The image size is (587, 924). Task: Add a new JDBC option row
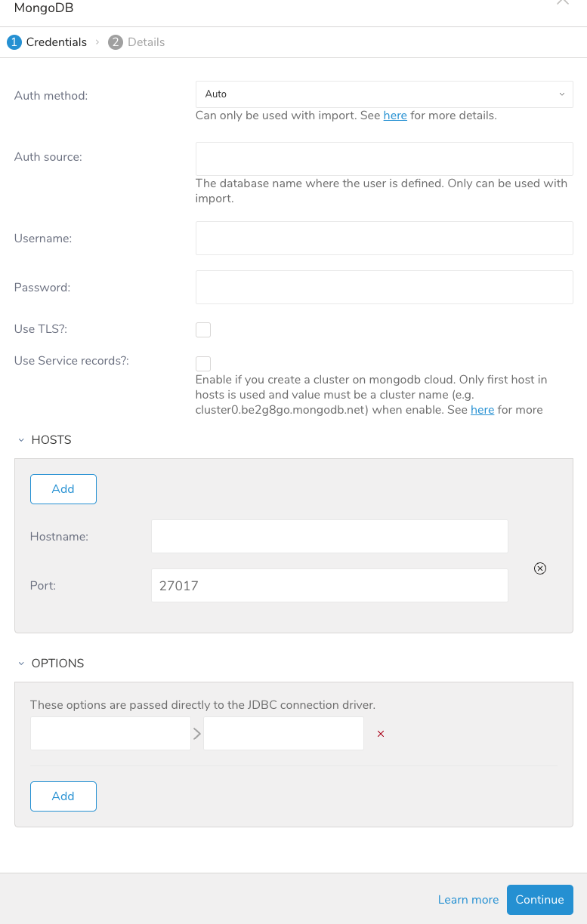tap(63, 796)
